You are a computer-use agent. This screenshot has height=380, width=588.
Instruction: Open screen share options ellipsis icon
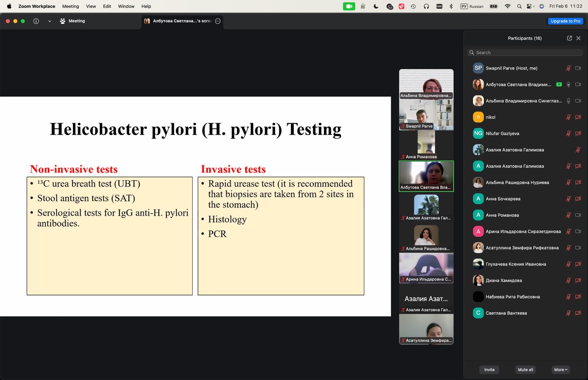pos(218,21)
